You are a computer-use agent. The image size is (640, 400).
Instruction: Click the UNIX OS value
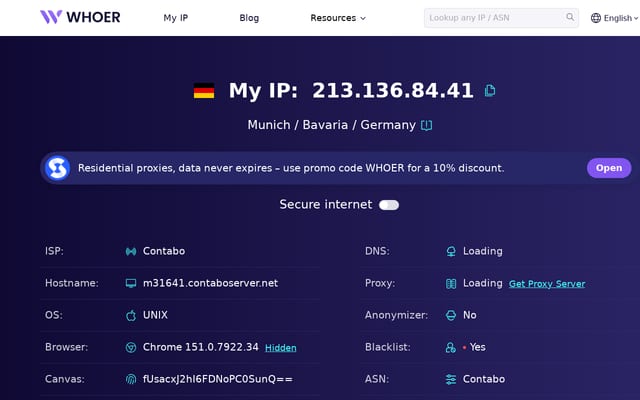tap(155, 315)
